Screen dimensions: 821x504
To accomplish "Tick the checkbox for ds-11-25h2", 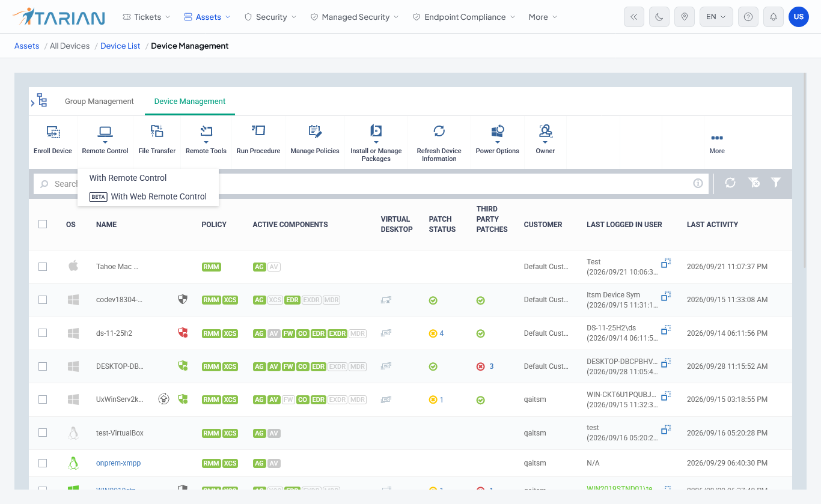I will pyautogui.click(x=43, y=333).
